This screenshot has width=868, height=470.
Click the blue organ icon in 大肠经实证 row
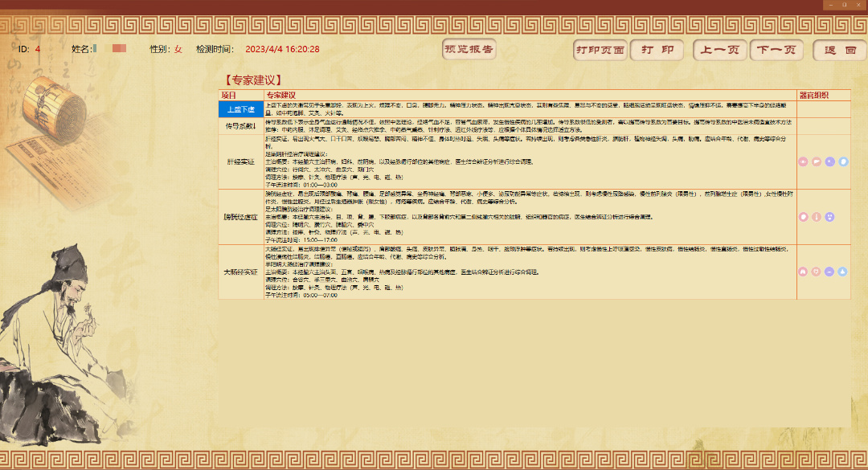tap(843, 272)
